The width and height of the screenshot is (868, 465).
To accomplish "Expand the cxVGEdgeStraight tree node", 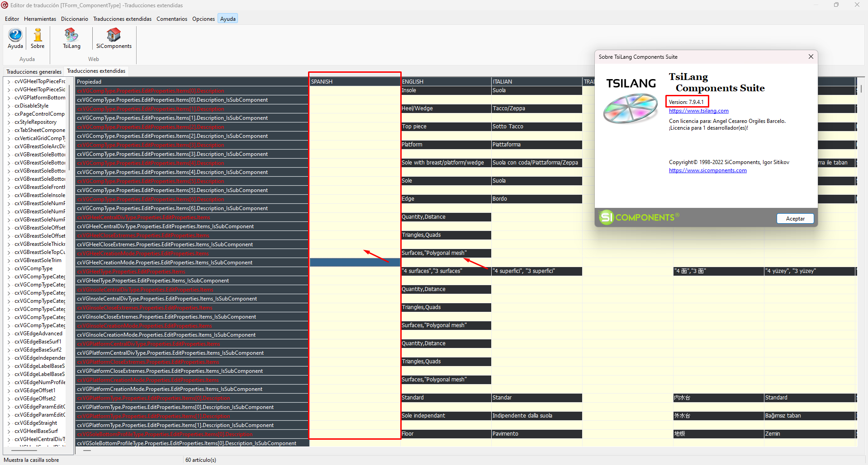I will [9, 423].
